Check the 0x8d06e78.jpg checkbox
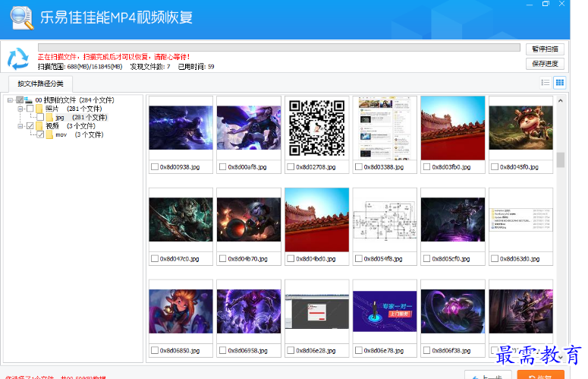588x379 pixels. (359, 350)
